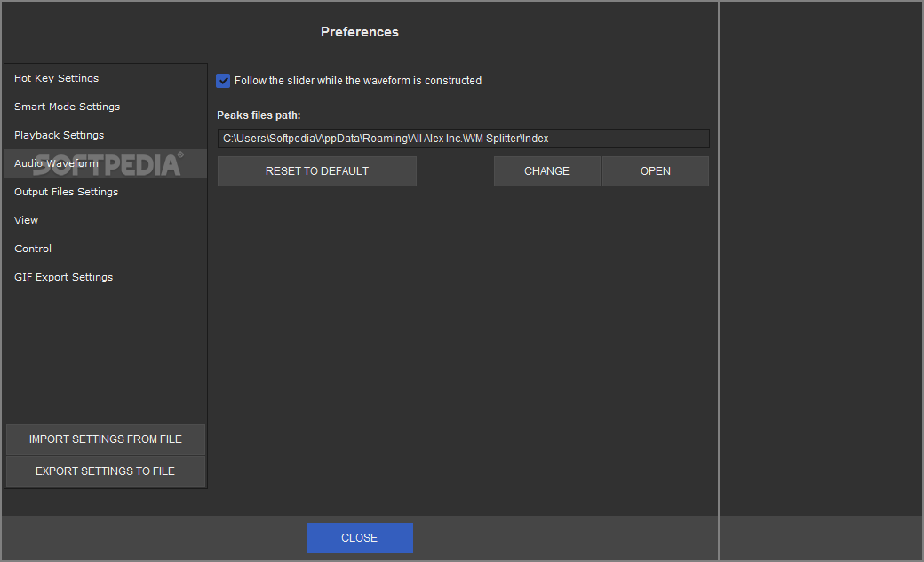The height and width of the screenshot is (562, 924).
Task: Select the Audio Waveform preferences entry
Action: (56, 163)
